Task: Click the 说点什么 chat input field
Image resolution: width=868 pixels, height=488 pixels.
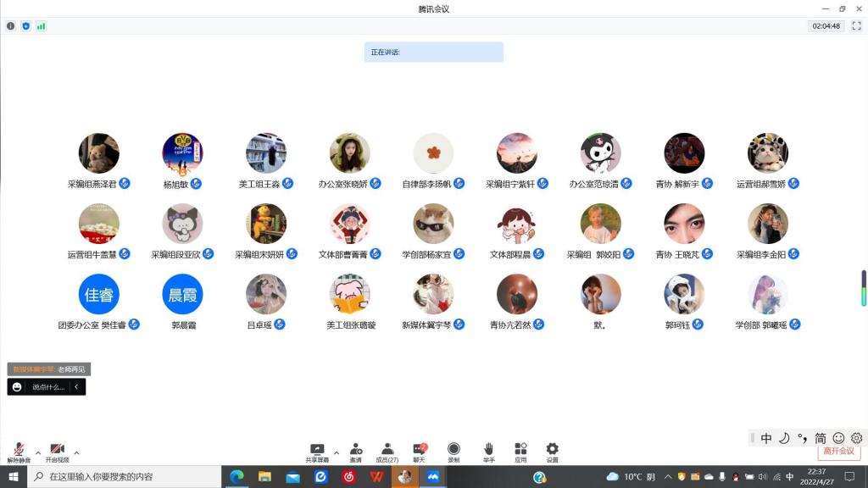Action: tap(47, 387)
